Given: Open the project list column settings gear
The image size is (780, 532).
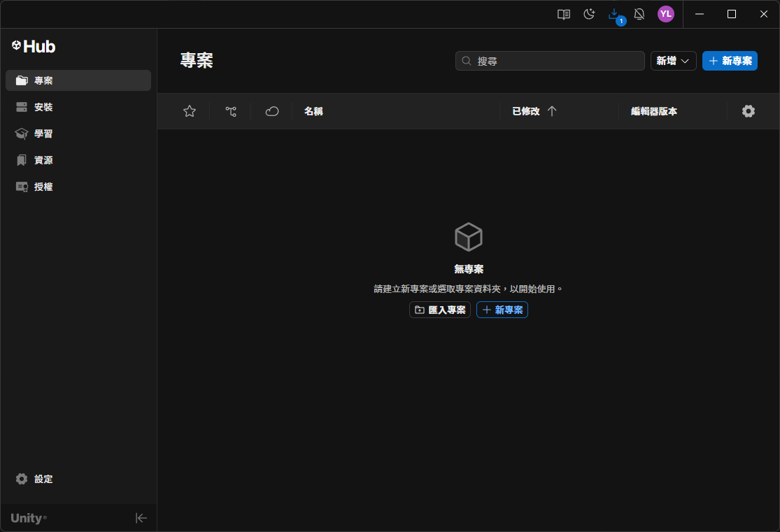Looking at the screenshot, I should tap(749, 110).
